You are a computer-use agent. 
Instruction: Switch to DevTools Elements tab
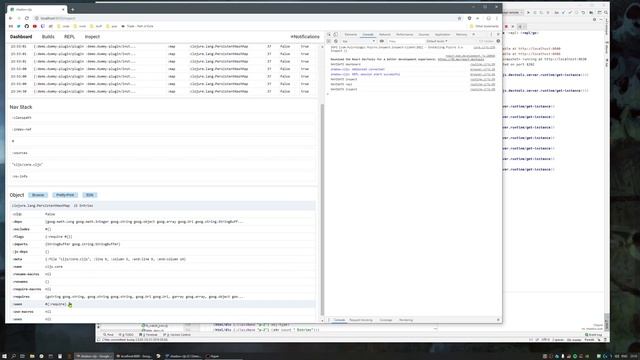(351, 35)
